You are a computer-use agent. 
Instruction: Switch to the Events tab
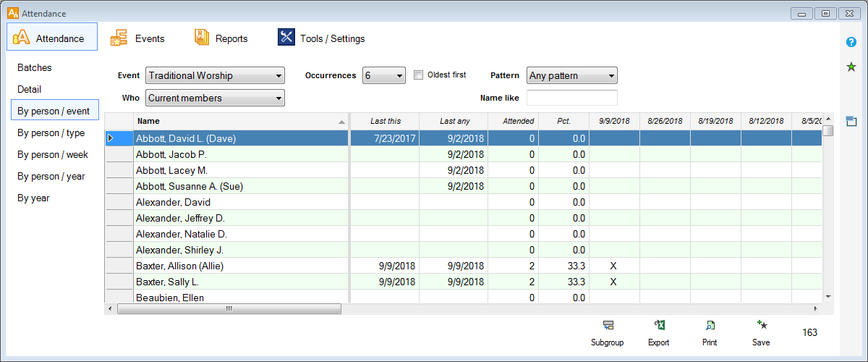click(137, 38)
